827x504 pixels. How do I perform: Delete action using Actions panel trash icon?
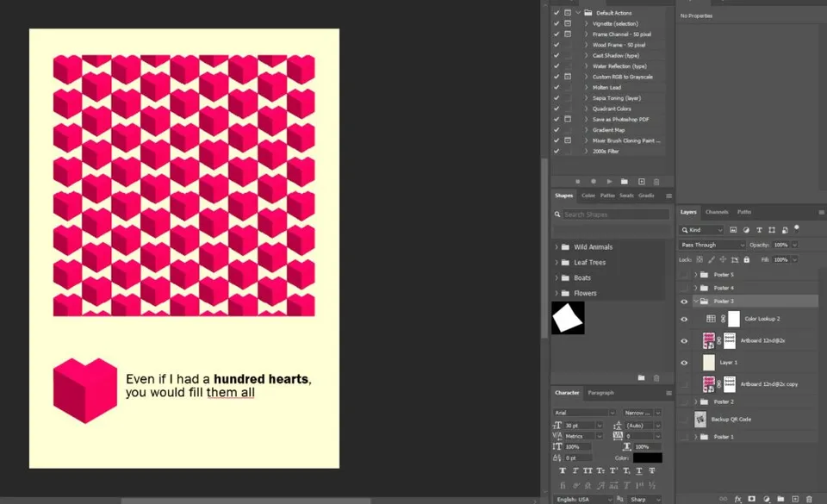pyautogui.click(x=656, y=182)
